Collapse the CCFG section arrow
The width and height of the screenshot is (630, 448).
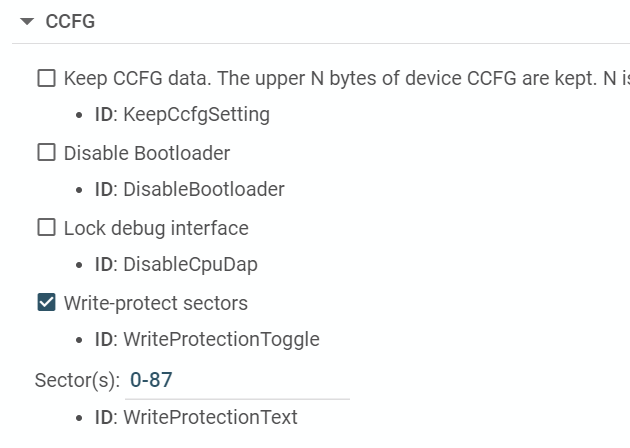[27, 21]
